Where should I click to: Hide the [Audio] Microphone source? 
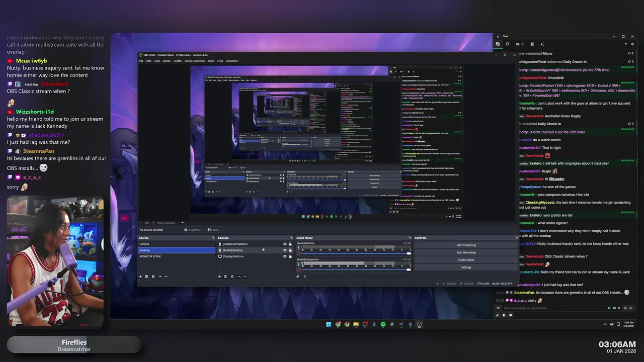285,244
